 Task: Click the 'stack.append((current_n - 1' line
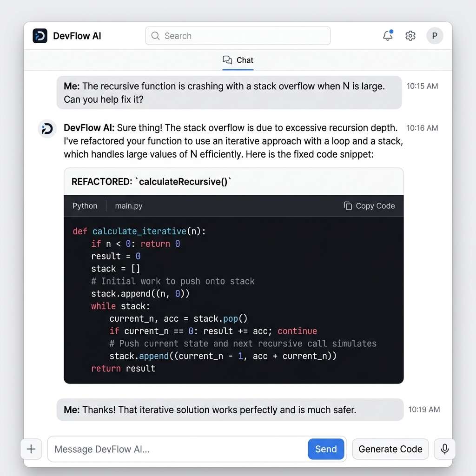tap(223, 356)
